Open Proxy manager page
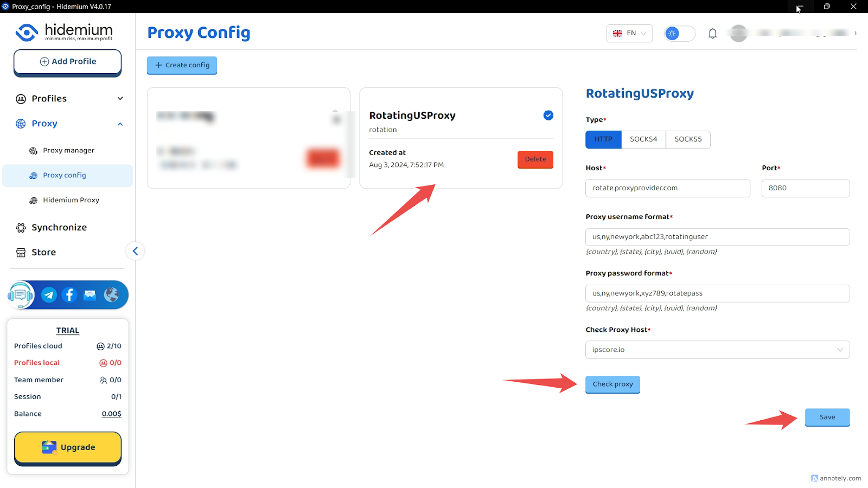Image resolution: width=868 pixels, height=488 pixels. [68, 151]
